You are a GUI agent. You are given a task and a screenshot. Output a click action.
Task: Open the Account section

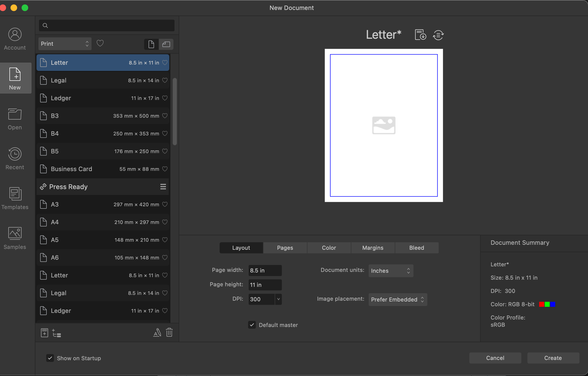pos(15,39)
